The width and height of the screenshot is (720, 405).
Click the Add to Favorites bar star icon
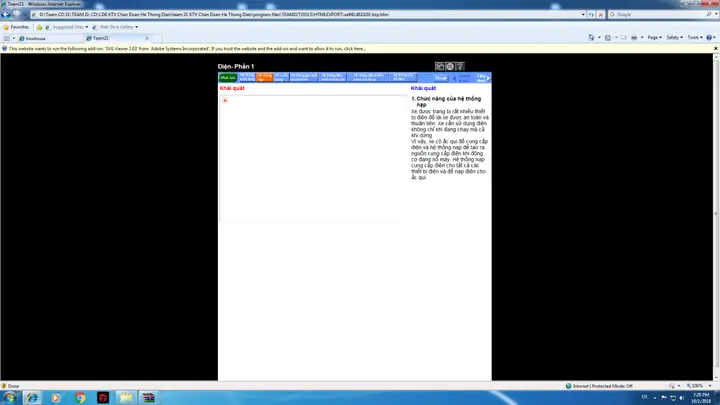(39, 27)
